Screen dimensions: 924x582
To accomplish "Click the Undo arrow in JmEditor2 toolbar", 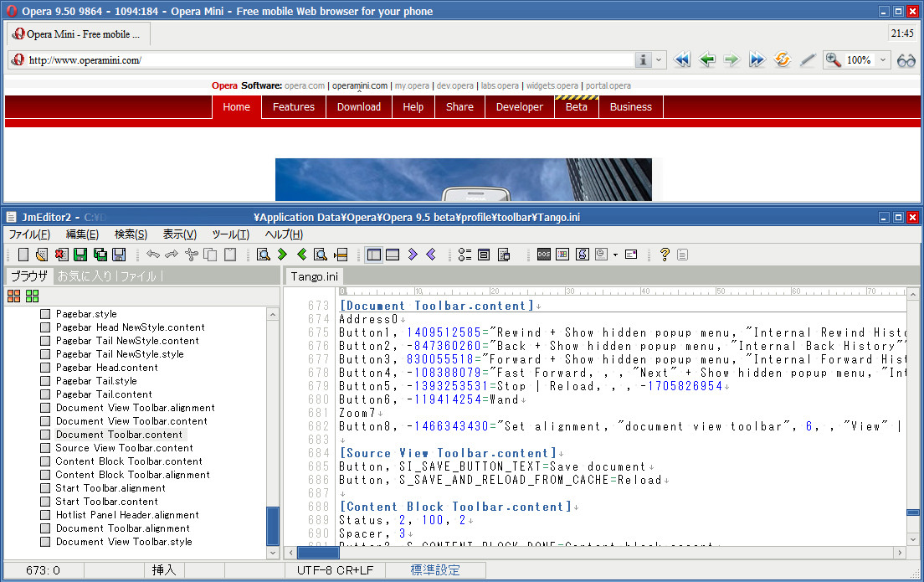I will [153, 254].
